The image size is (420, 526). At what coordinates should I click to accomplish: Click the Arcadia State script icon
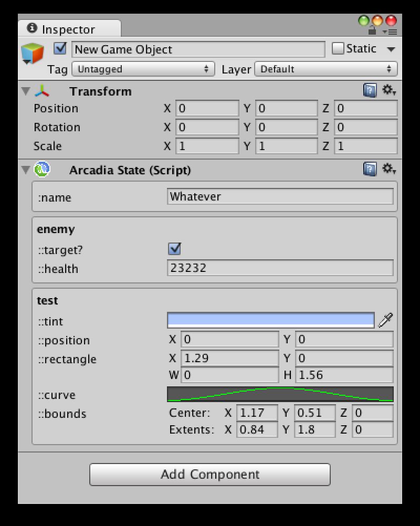[42, 169]
